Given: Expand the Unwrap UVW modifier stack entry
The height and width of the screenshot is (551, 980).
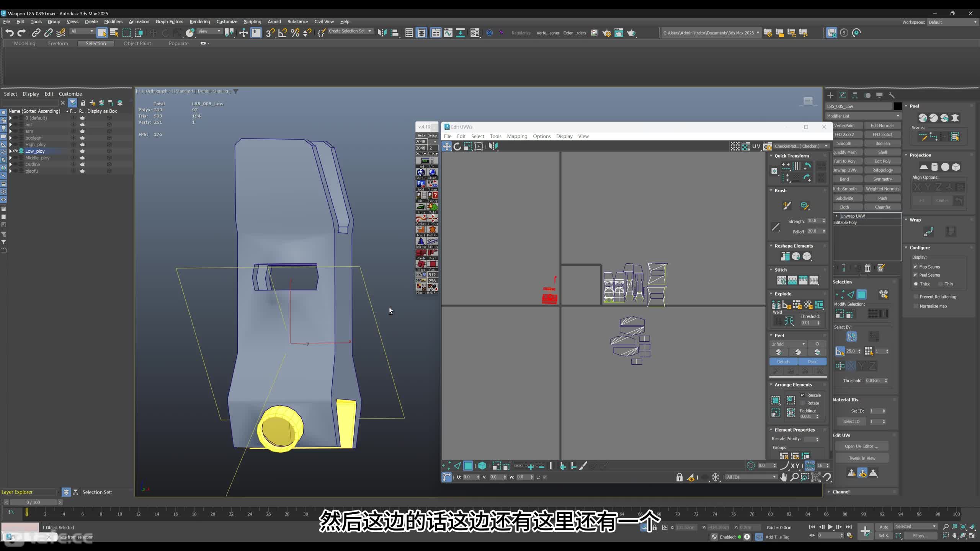Looking at the screenshot, I should click(x=836, y=216).
